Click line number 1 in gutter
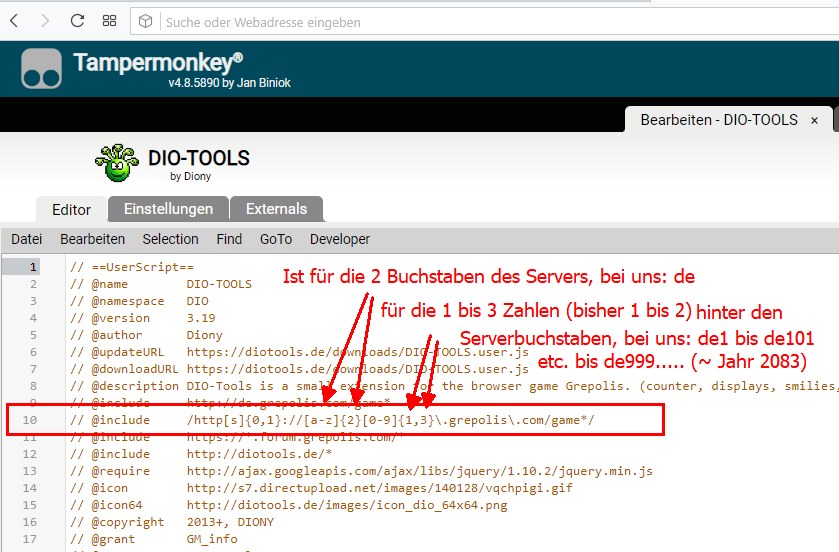This screenshot has height=552, width=839. coord(33,267)
